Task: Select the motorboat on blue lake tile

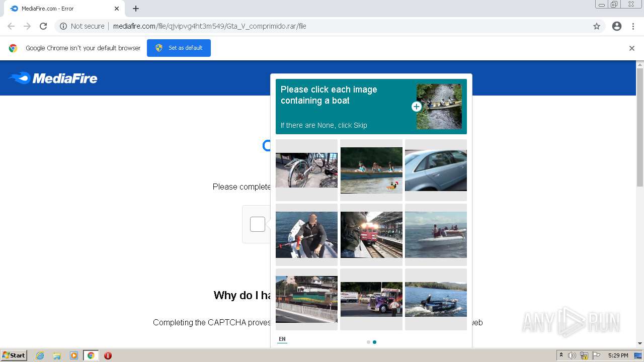Action: tap(436, 299)
